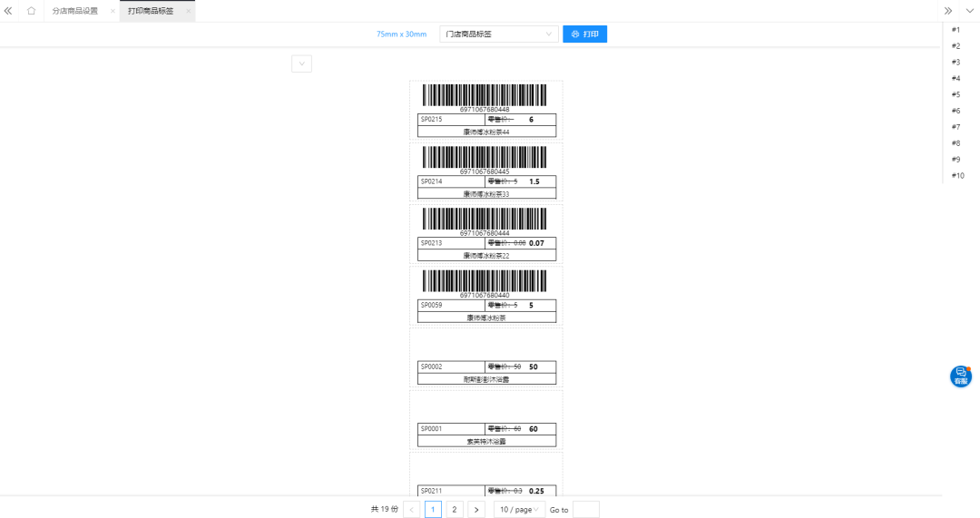Go to page 2 in pagination
This screenshot has height=518, width=980.
[455, 510]
